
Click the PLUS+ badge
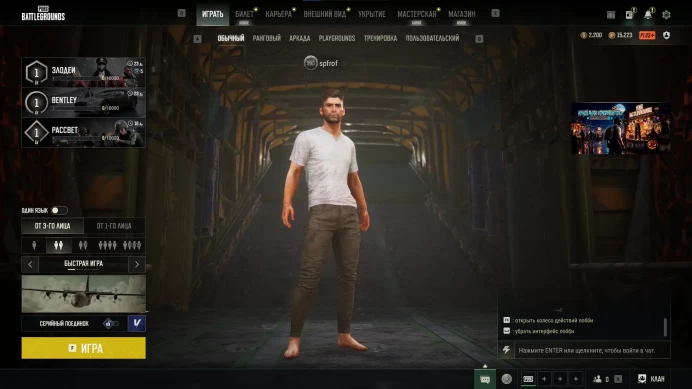(647, 35)
